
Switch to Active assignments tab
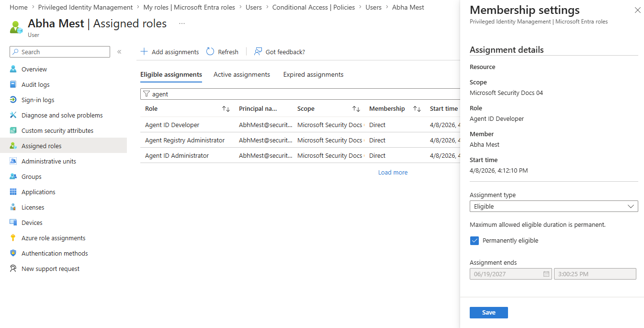click(x=242, y=75)
